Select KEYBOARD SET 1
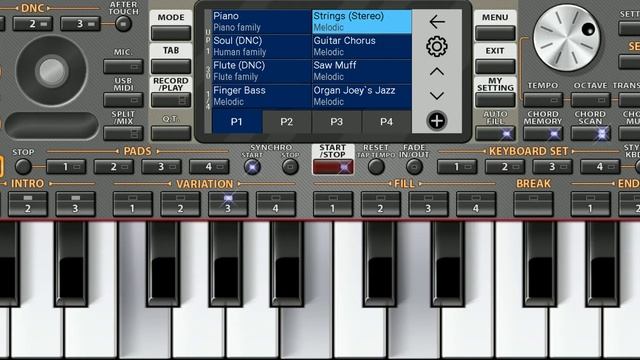This screenshot has width=640, height=360. pyautogui.click(x=457, y=167)
